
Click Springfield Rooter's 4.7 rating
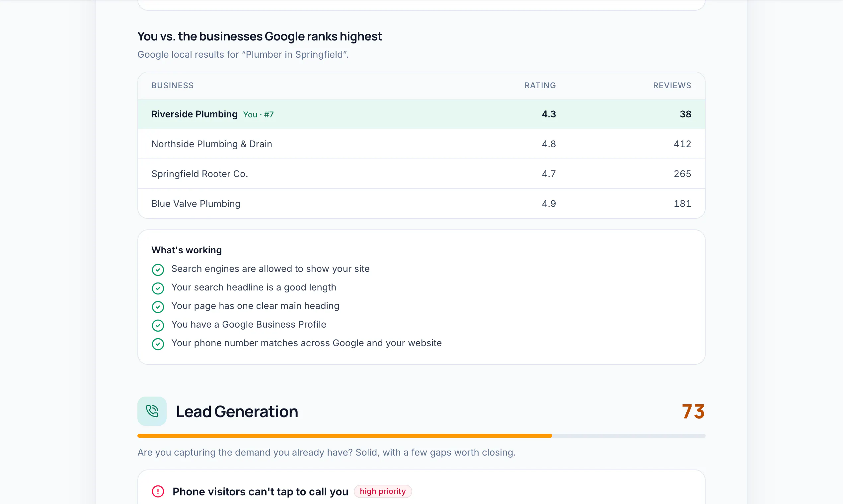549,174
